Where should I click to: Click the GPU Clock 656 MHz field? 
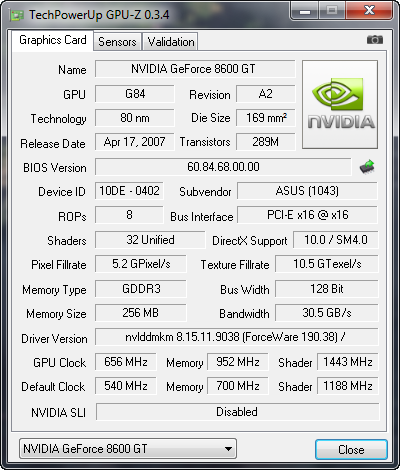(x=126, y=362)
